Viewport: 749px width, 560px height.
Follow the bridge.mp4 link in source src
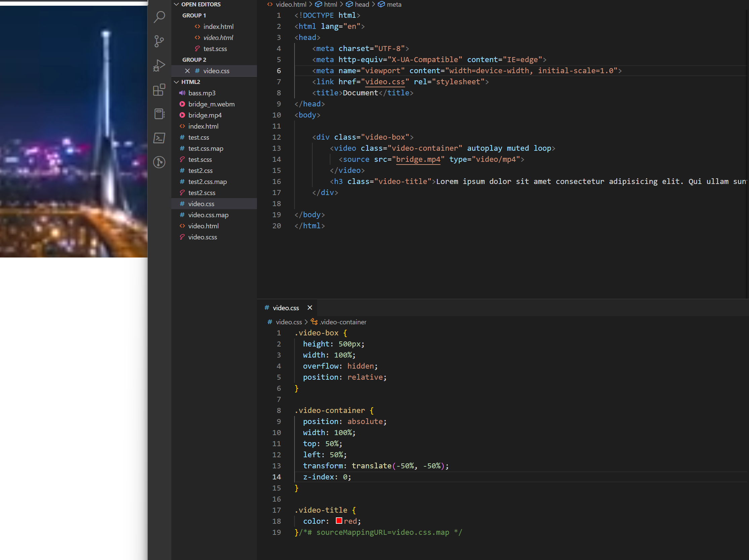(418, 159)
